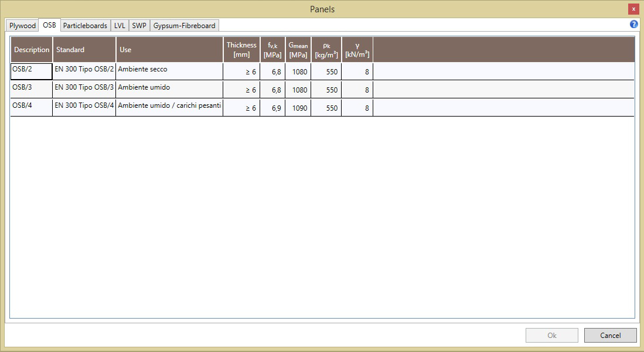This screenshot has width=644, height=352.
Task: Click the γ [kN/m³] column header
Action: click(357, 50)
